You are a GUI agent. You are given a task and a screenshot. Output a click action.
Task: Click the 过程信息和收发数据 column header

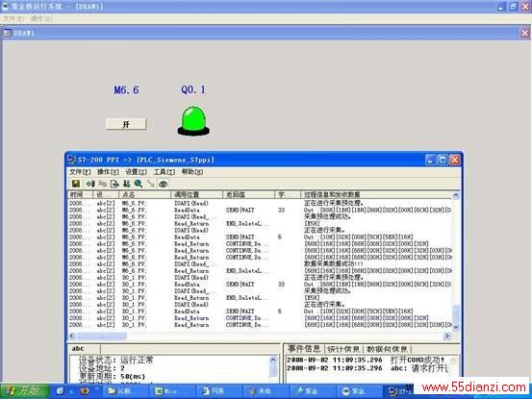tap(376, 194)
